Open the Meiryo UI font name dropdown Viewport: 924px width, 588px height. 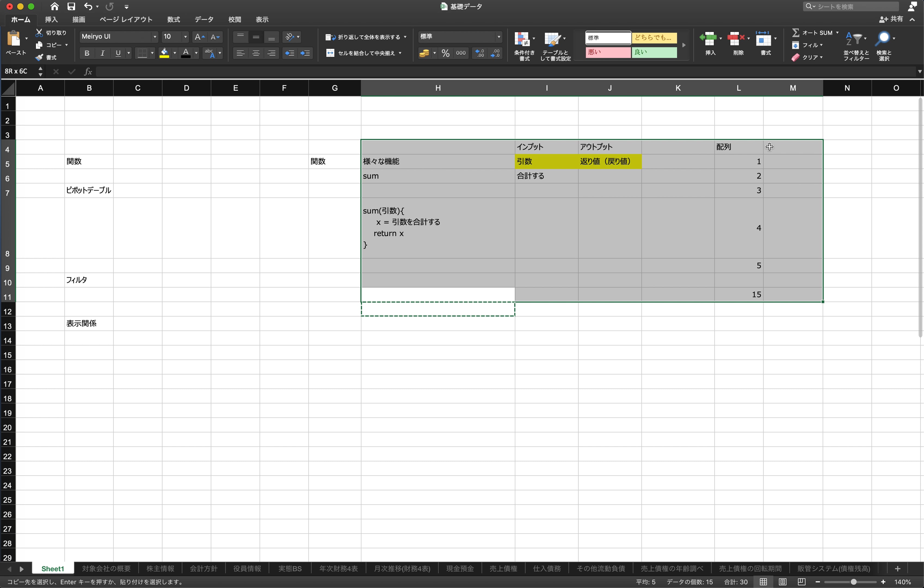pos(155,37)
